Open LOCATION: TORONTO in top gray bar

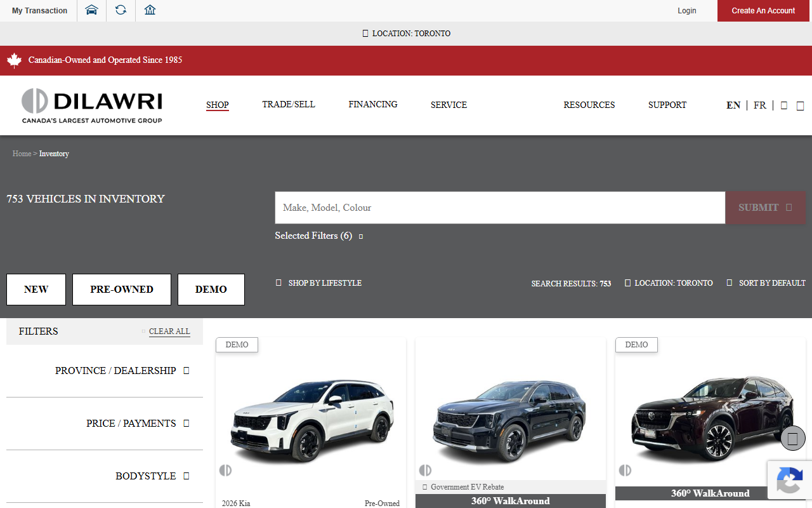[x=406, y=34]
